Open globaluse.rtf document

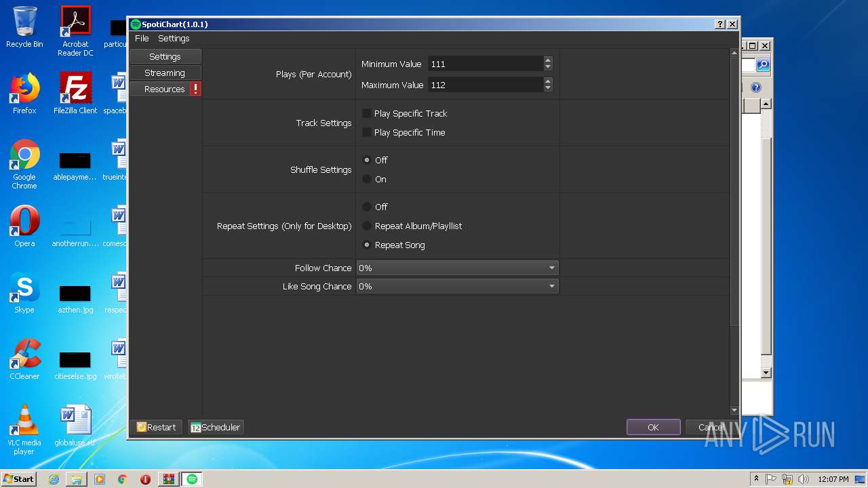click(75, 426)
